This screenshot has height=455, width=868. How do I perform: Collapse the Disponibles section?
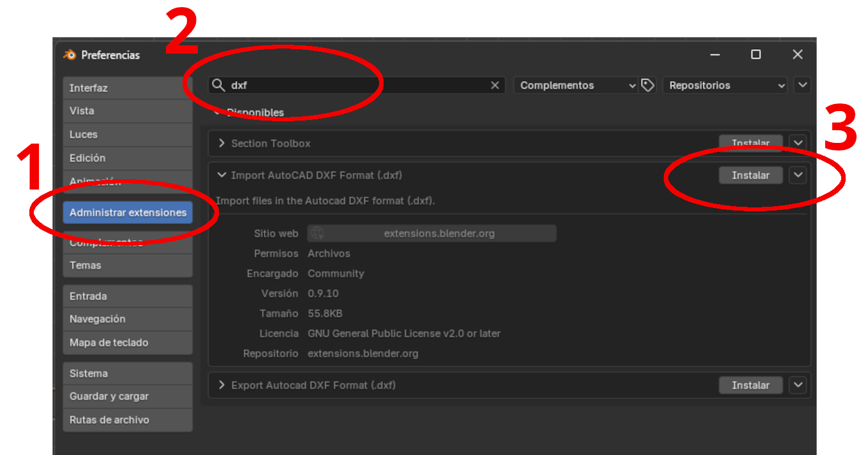[217, 112]
